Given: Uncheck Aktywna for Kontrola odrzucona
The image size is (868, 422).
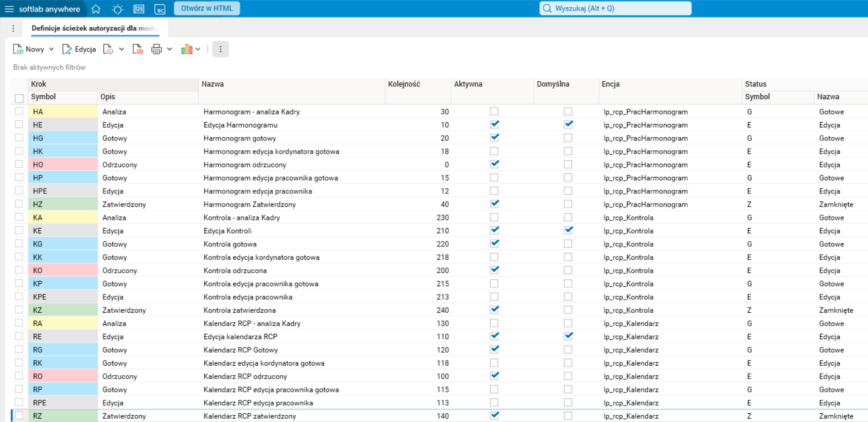Looking at the screenshot, I should [494, 270].
